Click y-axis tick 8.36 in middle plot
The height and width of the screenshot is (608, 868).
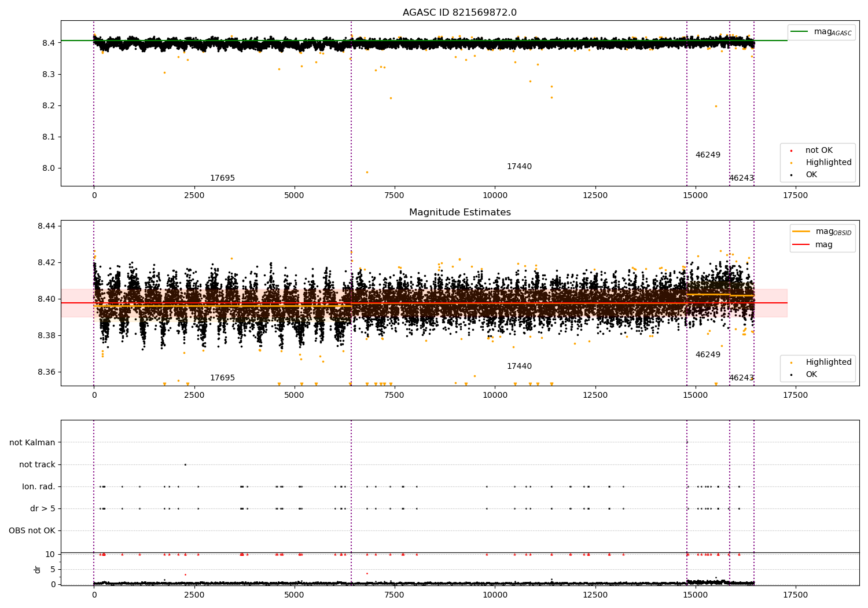(46, 372)
